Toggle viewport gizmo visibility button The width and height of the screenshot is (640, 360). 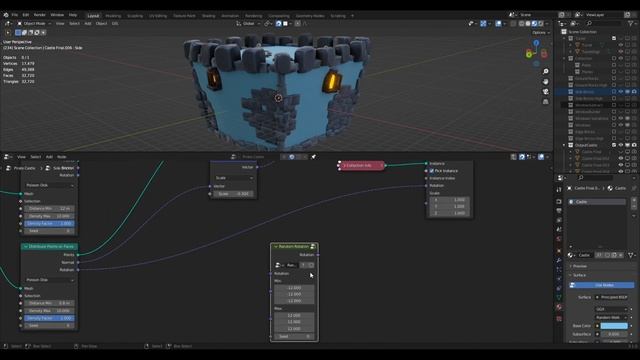(483, 24)
